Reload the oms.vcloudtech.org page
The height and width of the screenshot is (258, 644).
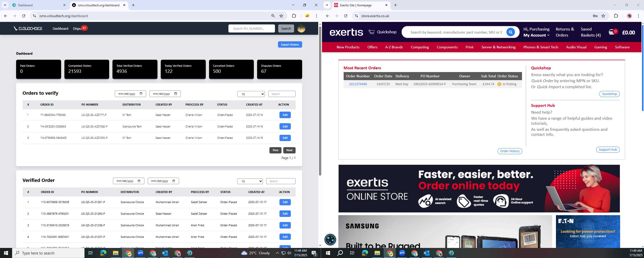click(24, 16)
